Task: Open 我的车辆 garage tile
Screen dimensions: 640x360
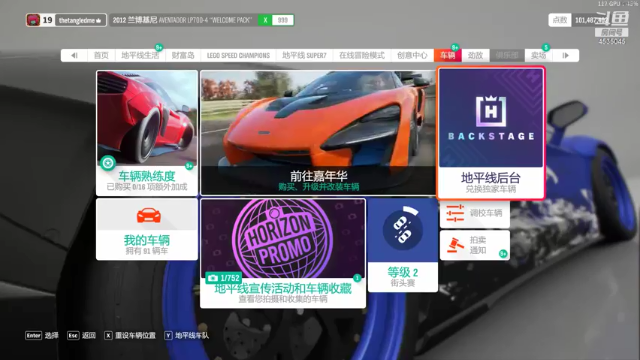Action: click(x=147, y=229)
